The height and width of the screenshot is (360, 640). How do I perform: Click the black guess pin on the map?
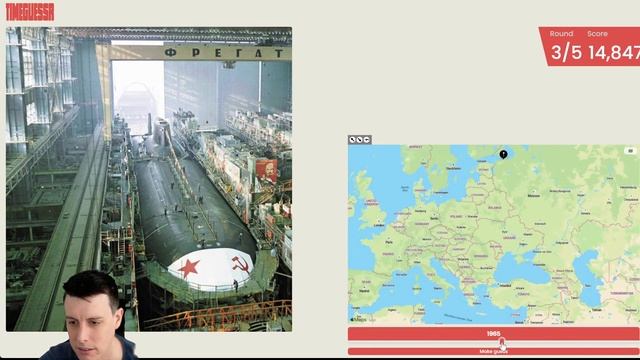(x=503, y=154)
